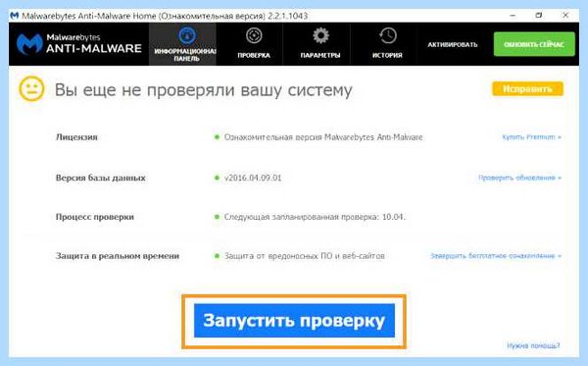Click the Версия базы данных label
This screenshot has width=588, height=366.
pyautogui.click(x=101, y=178)
